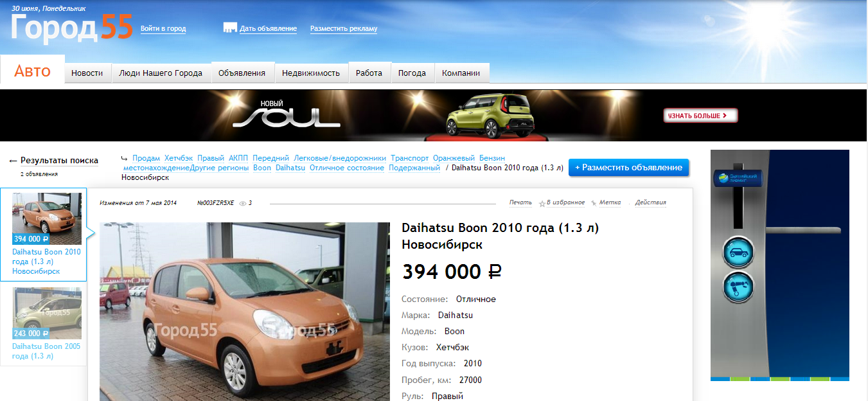Viewport: 868px width, 401px height.
Task: Click the Передний breadcrumb filter
Action: click(270, 158)
